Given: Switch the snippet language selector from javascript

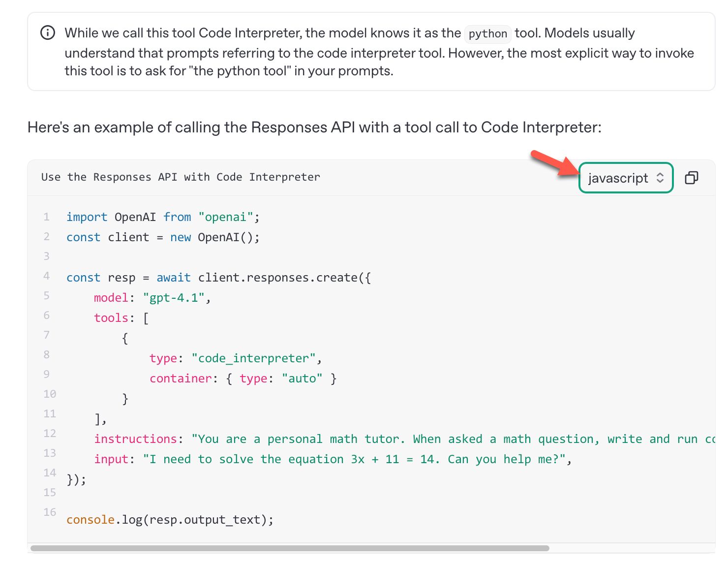Looking at the screenshot, I should (626, 178).
